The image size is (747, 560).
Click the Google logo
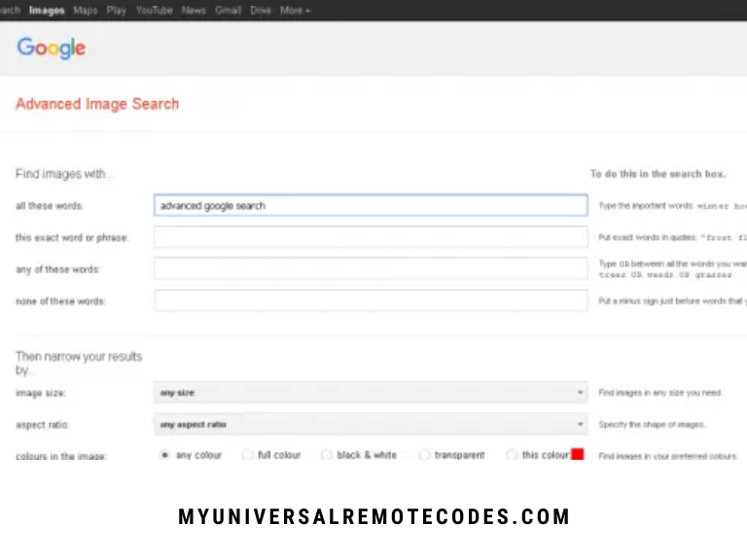pyautogui.click(x=52, y=48)
